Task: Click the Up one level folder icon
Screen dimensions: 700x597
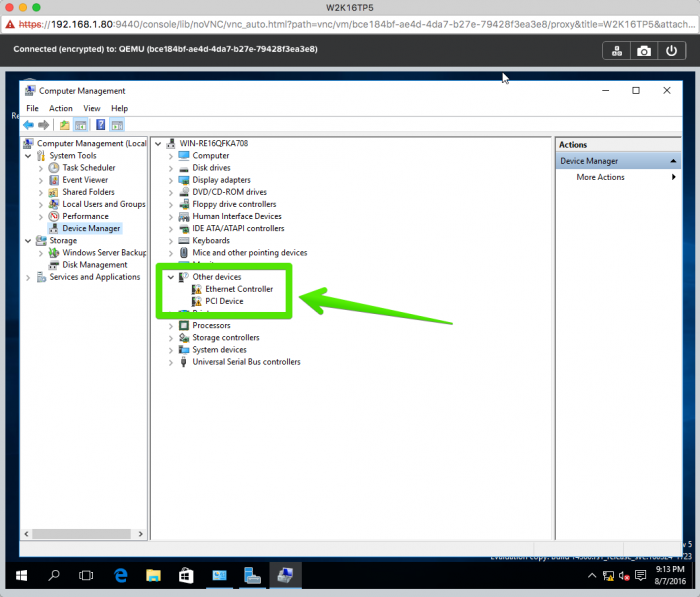Action: click(x=64, y=125)
